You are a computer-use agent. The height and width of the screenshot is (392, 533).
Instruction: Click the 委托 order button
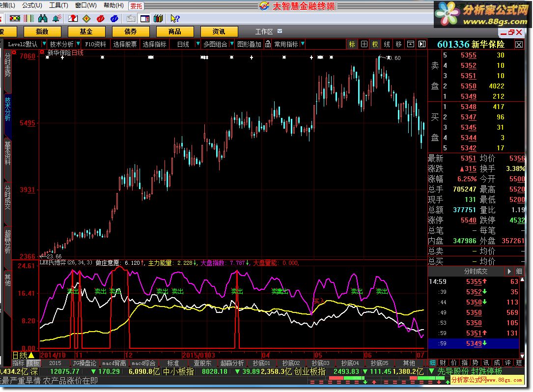(x=136, y=6)
